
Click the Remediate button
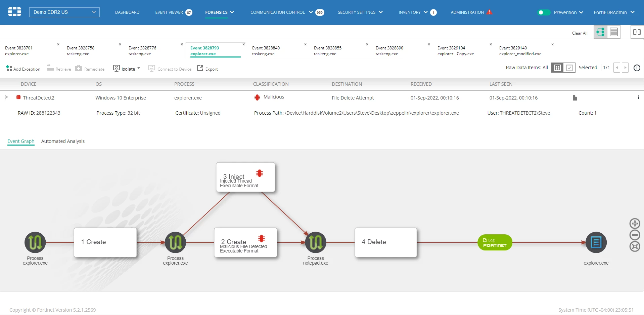tap(90, 69)
